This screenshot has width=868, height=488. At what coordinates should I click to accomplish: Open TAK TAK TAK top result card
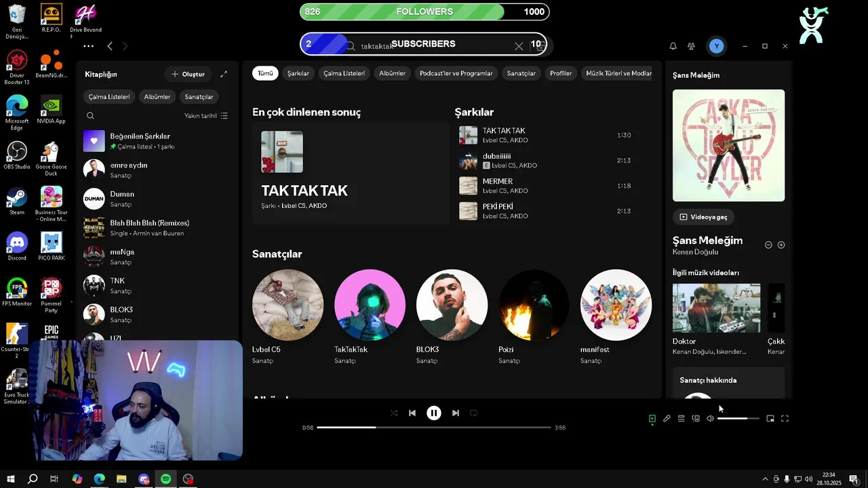(x=351, y=173)
